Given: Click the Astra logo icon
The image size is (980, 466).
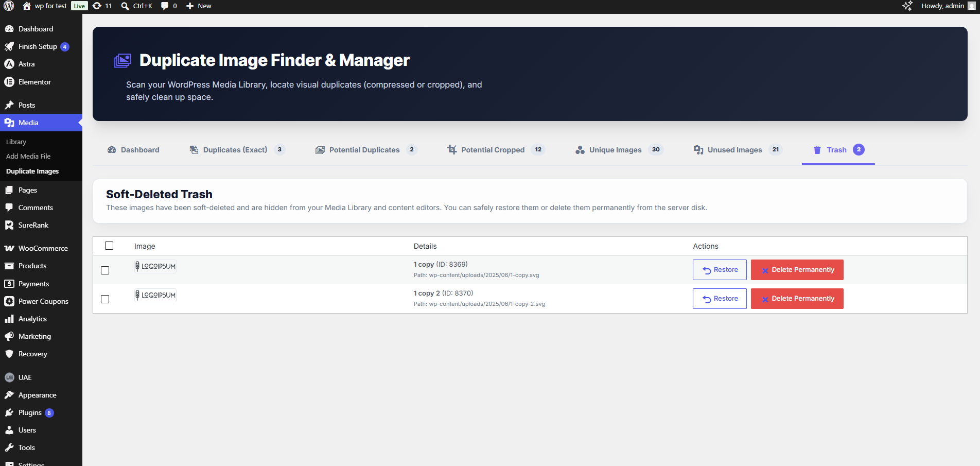Looking at the screenshot, I should [9, 64].
